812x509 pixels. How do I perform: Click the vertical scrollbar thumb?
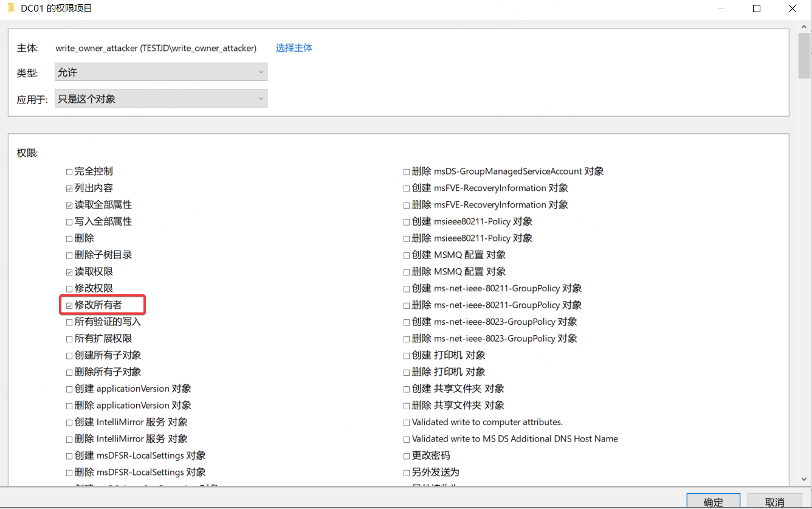(x=804, y=55)
